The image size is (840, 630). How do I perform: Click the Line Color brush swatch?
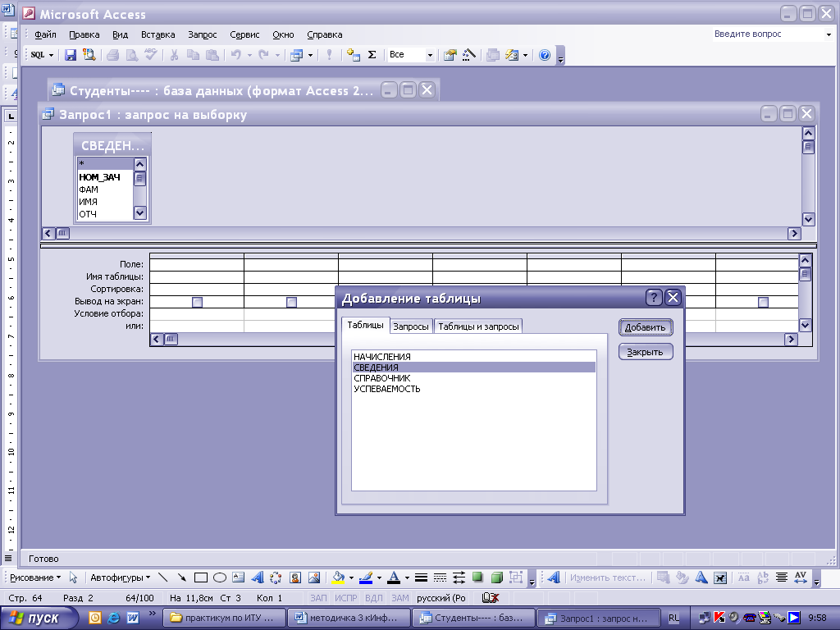click(366, 577)
